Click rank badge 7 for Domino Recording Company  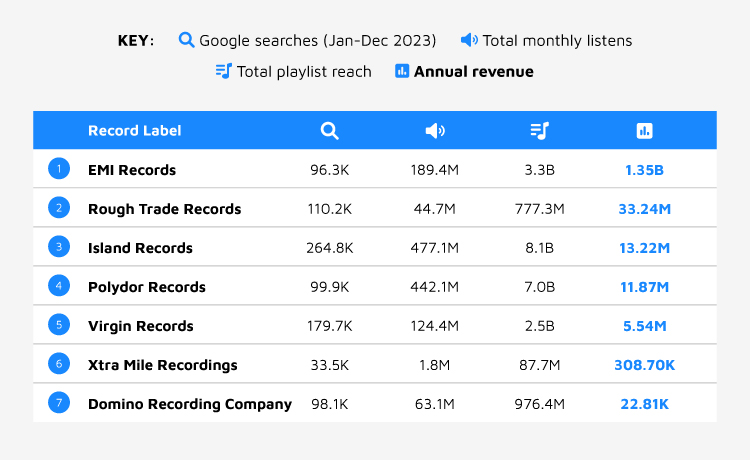[59, 403]
